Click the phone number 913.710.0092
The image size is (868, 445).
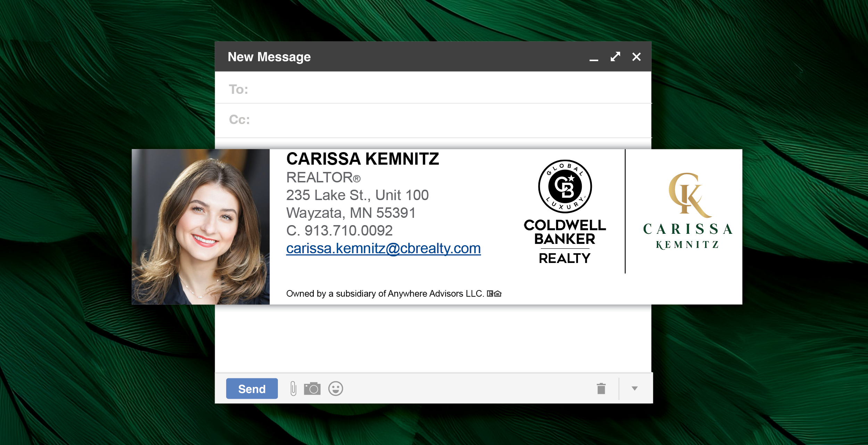348,231
